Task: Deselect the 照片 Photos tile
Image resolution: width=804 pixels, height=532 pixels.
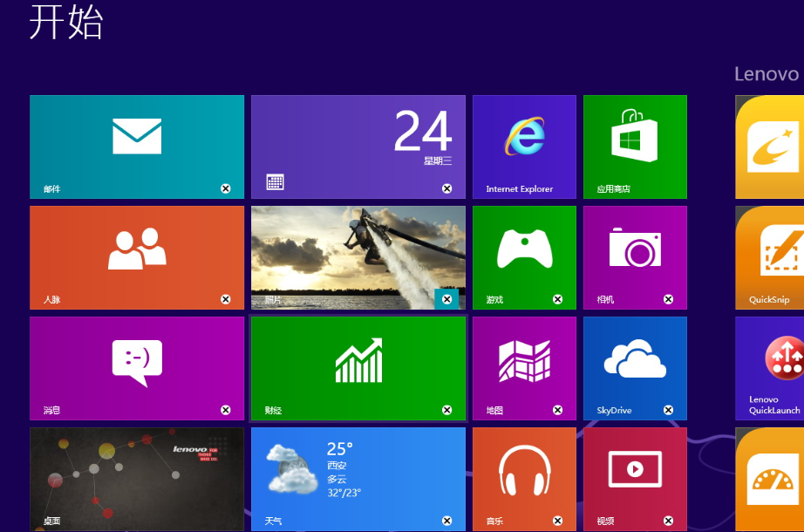Action: point(447,298)
